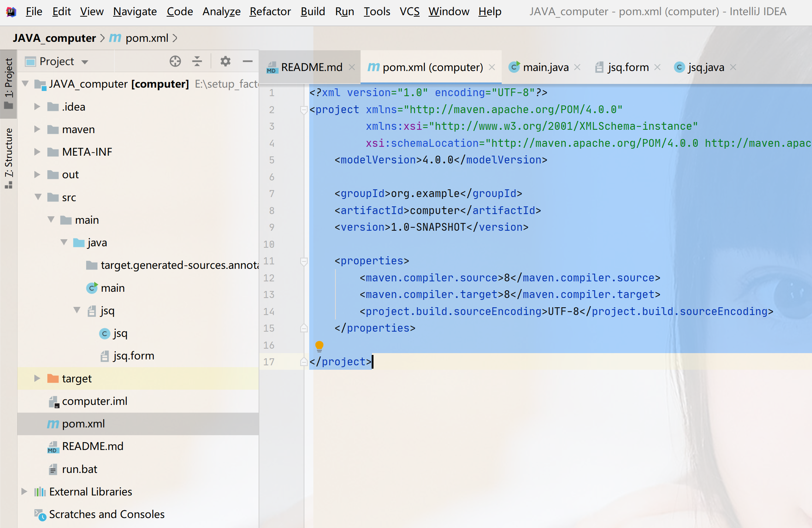Expand the target folder
Screen dimensions: 812x528
(37, 378)
